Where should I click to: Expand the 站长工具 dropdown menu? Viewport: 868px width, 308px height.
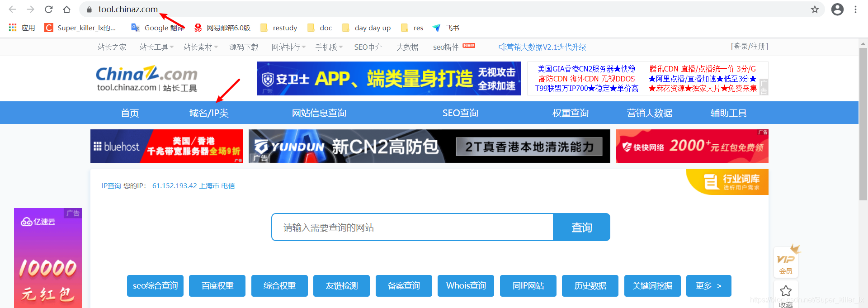coord(156,47)
